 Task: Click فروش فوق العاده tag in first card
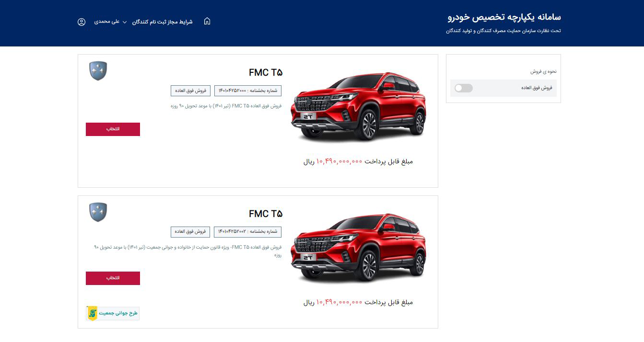190,91
